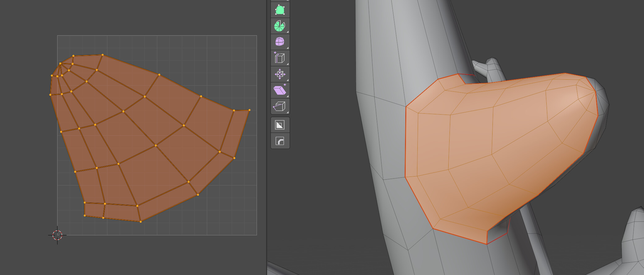Select the Shrink/Fatten tool
The width and height of the screenshot is (644, 275).
click(x=280, y=74)
